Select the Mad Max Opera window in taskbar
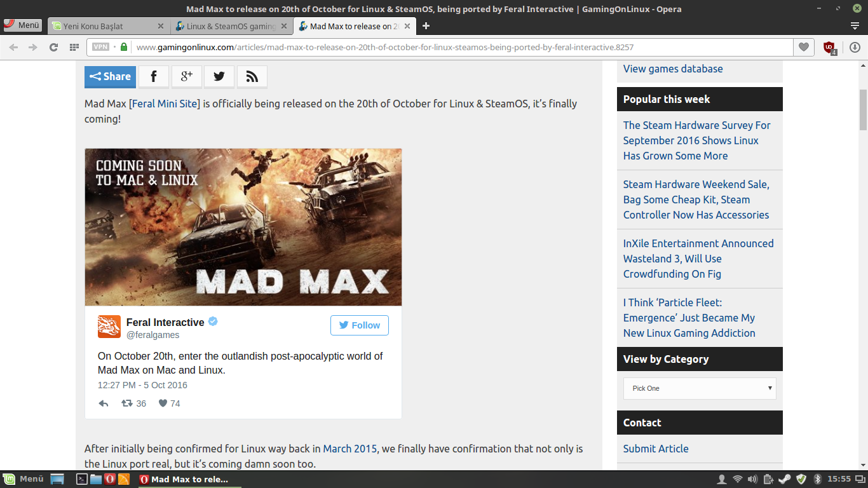Viewport: 868px width, 488px height. (x=189, y=479)
